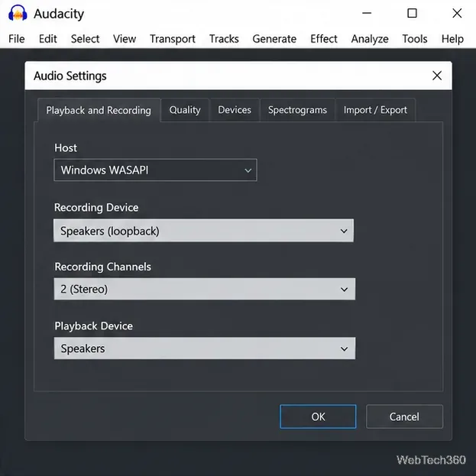Open the Generate menu
The width and height of the screenshot is (476, 476).
tap(274, 39)
